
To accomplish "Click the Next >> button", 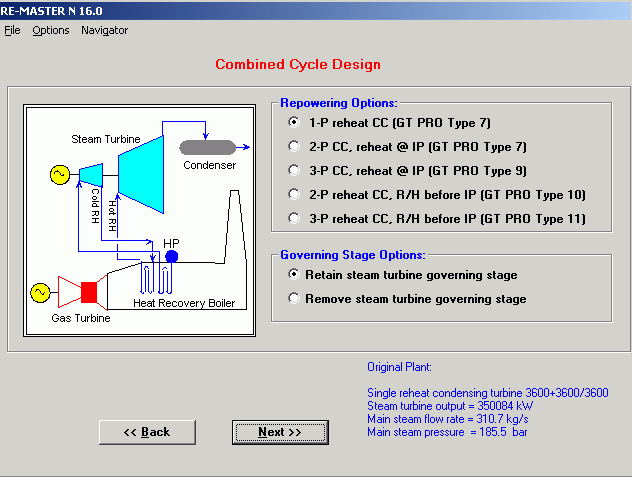I will (280, 432).
